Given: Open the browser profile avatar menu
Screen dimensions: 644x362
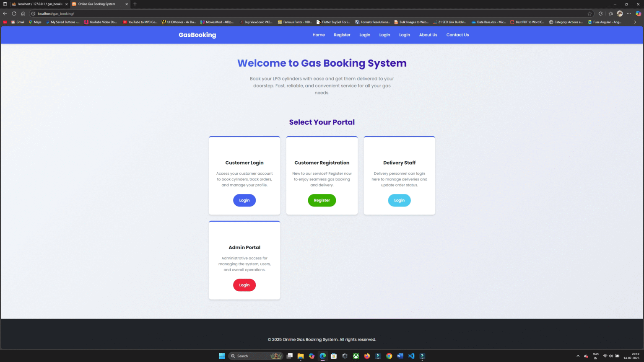Looking at the screenshot, I should coord(620,13).
